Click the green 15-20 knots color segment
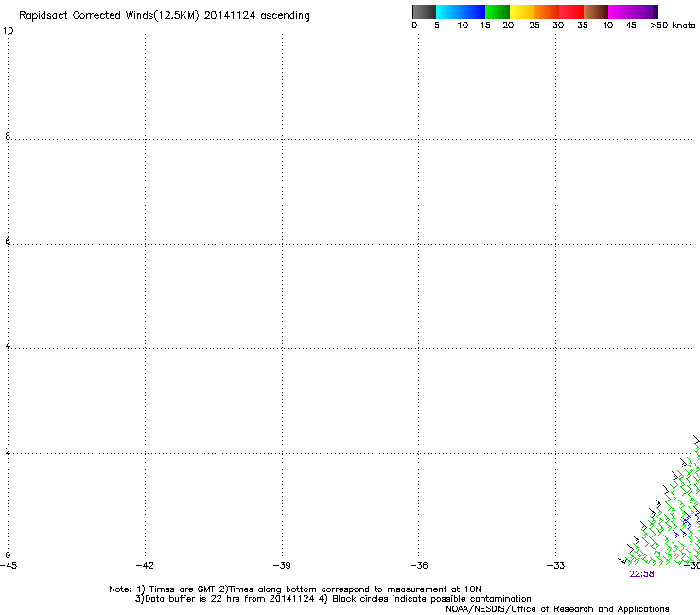Screen dimensions: 700x615 (498, 11)
